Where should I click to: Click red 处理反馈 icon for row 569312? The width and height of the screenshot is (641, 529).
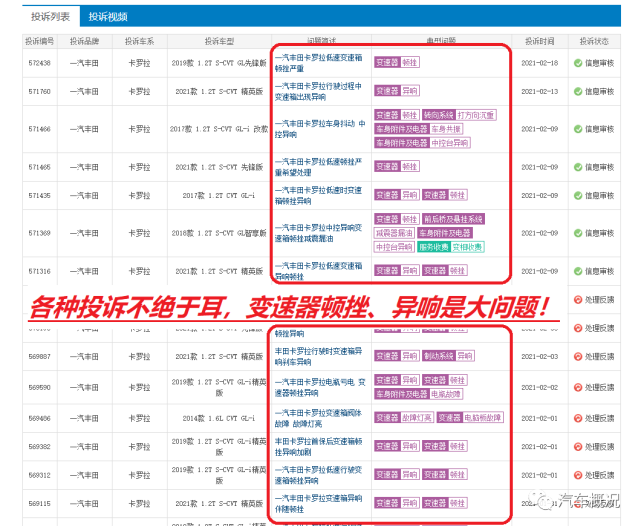click(x=578, y=475)
